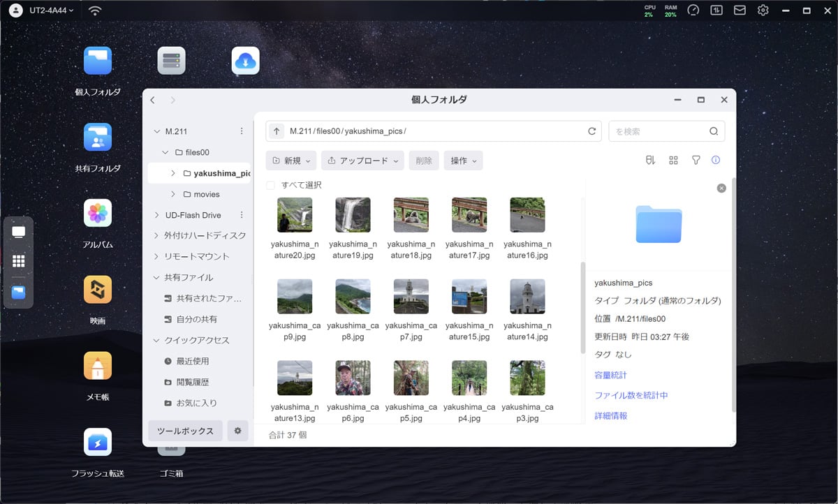
Task: Open M.211 more options menu
Action: tap(242, 131)
